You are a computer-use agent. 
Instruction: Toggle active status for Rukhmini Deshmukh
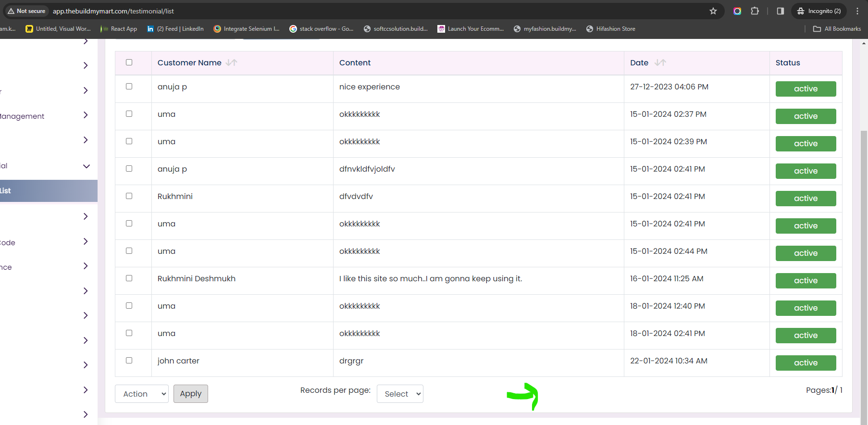click(x=806, y=281)
